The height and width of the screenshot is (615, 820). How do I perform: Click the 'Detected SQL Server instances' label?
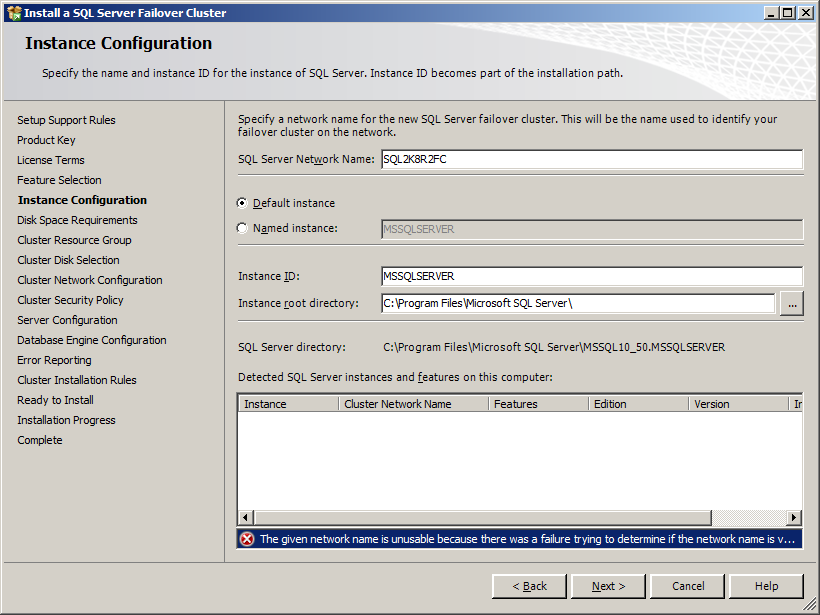395,377
